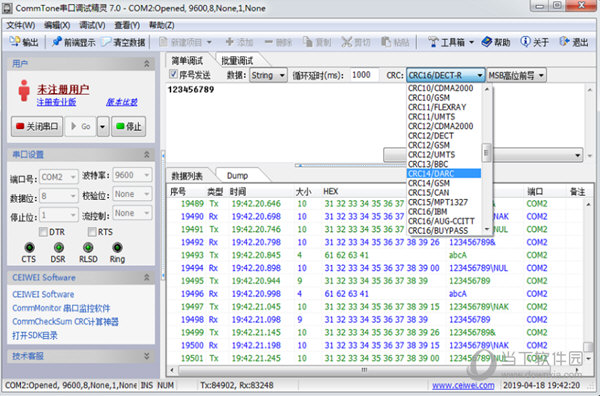Viewport: 600px width, 396px height.
Task: Click the 剪切 cut scissors icon
Action: point(347,41)
